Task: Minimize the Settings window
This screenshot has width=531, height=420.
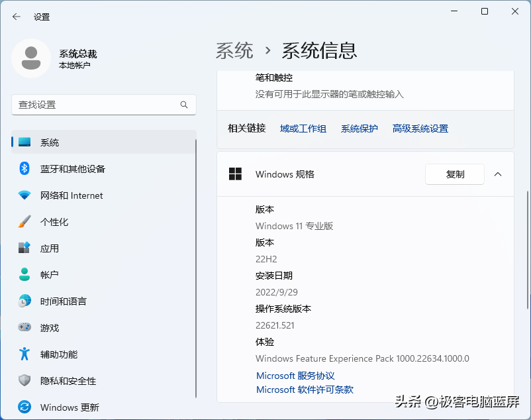Action: [x=454, y=11]
